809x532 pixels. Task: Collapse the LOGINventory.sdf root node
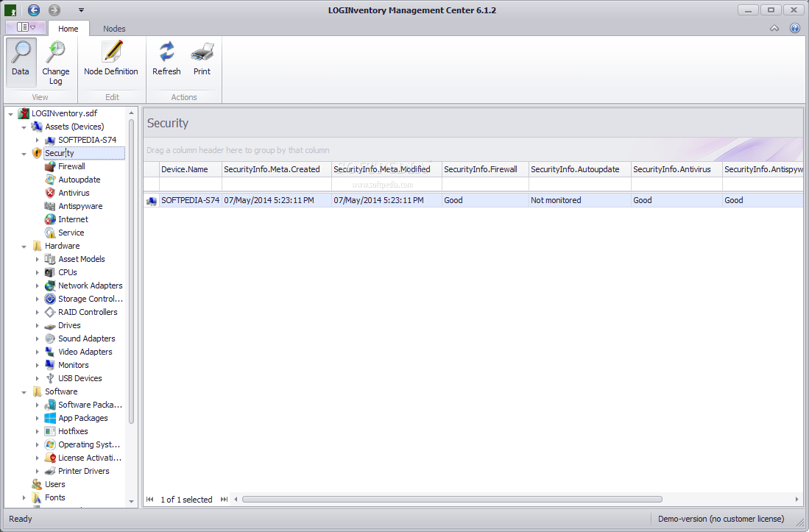11,114
